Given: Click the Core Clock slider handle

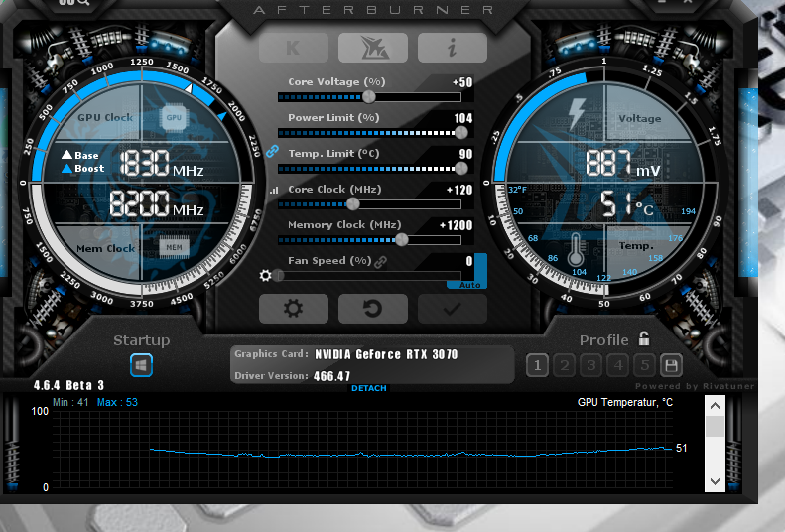Looking at the screenshot, I should tap(353, 204).
